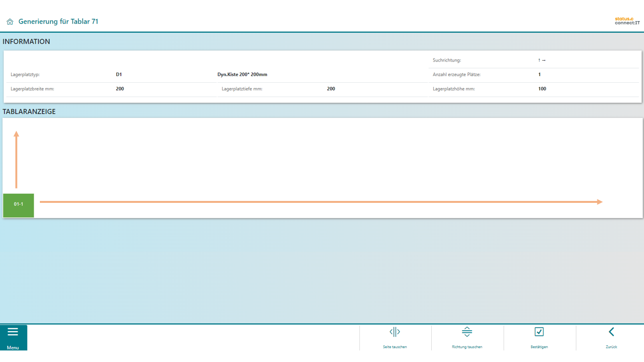The width and height of the screenshot is (644, 362).
Task: Click the Lagerplatztiefe mm value 200
Action: 331,89
